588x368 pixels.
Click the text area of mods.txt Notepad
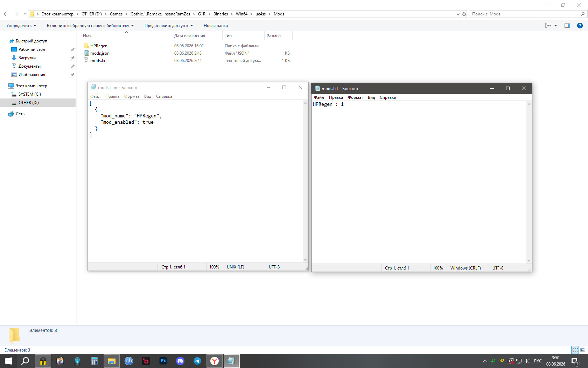419,182
